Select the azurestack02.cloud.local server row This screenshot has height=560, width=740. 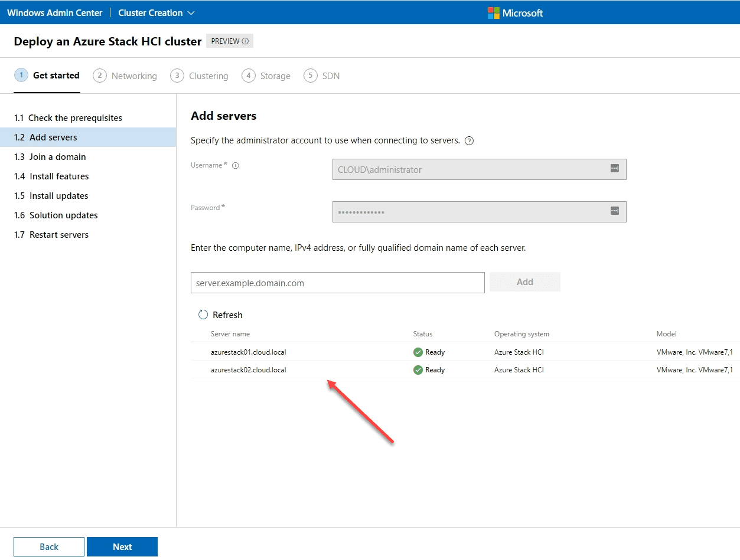[x=249, y=370]
